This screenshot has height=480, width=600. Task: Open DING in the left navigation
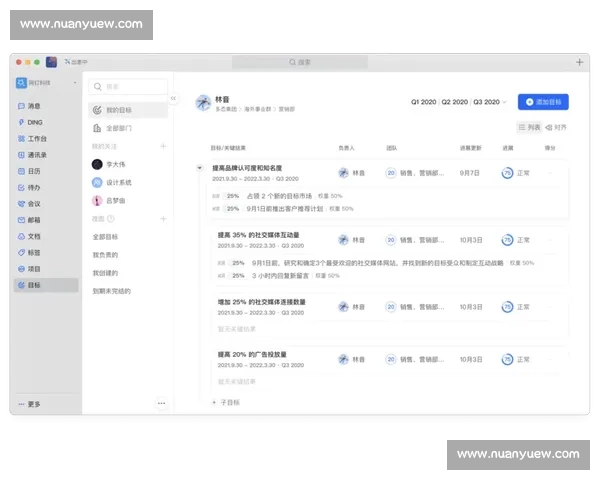[x=30, y=122]
